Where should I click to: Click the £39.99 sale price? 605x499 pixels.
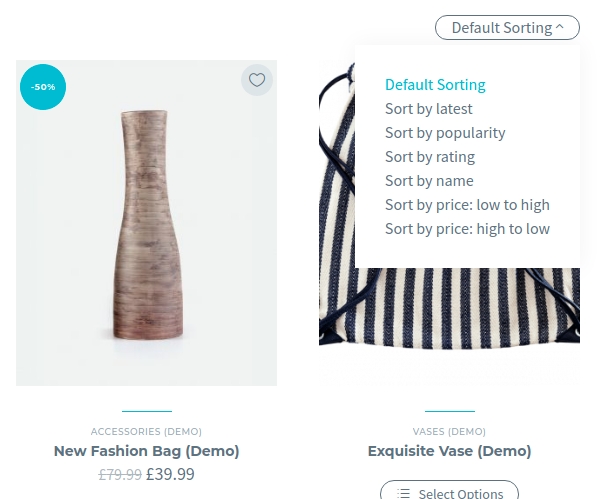170,475
